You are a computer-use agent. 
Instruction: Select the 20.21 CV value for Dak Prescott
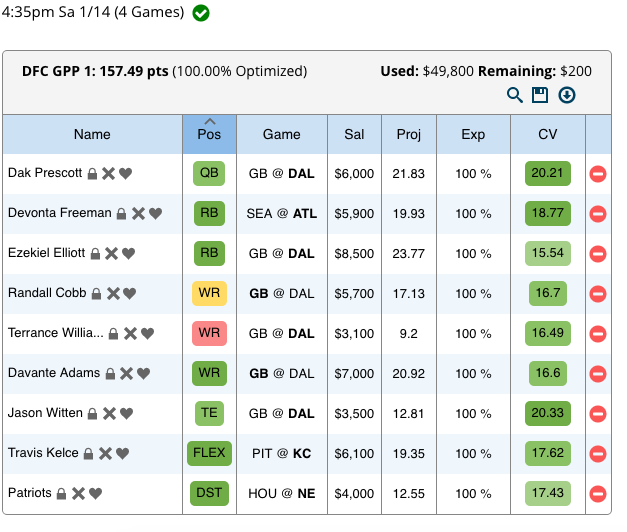point(547,173)
